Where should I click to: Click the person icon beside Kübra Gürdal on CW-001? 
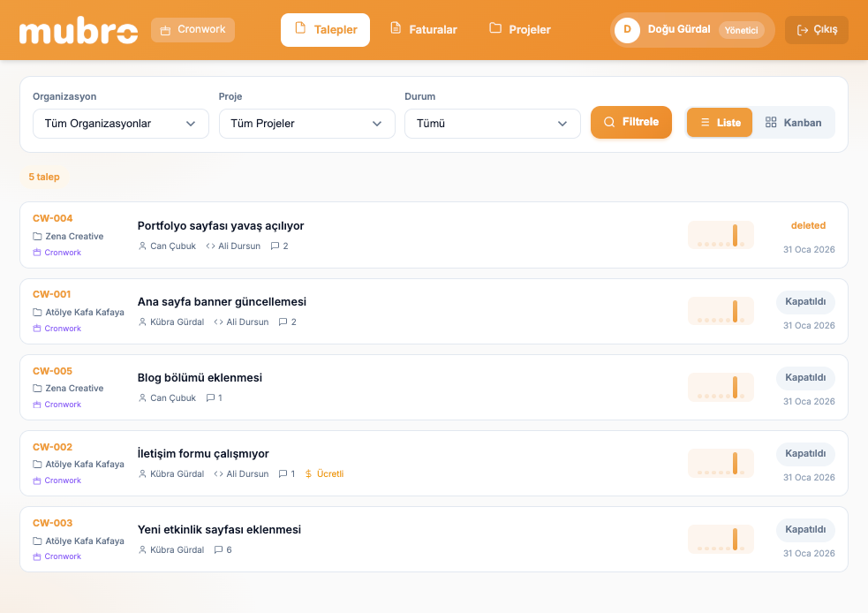tap(143, 322)
